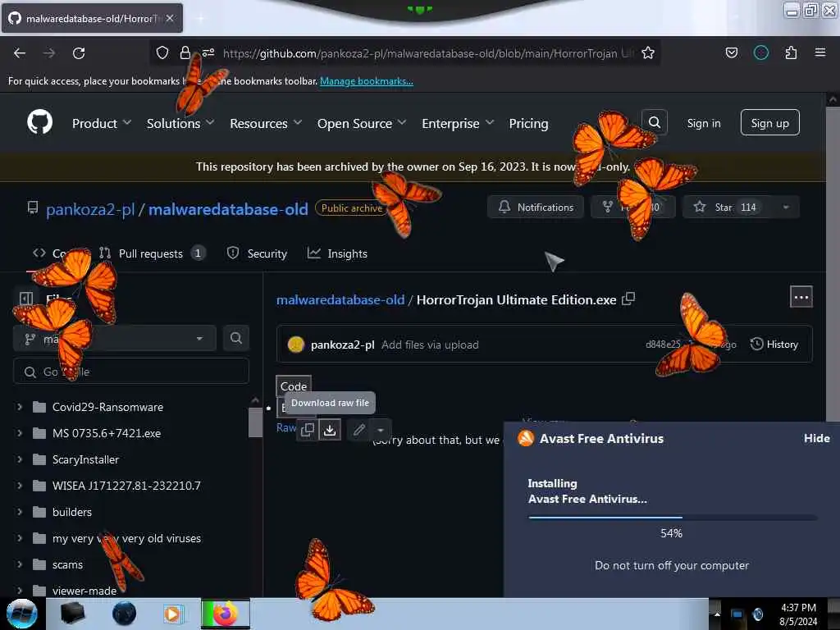This screenshot has width=840, height=630.
Task: Click the site security padlock icon
Action: tap(185, 52)
